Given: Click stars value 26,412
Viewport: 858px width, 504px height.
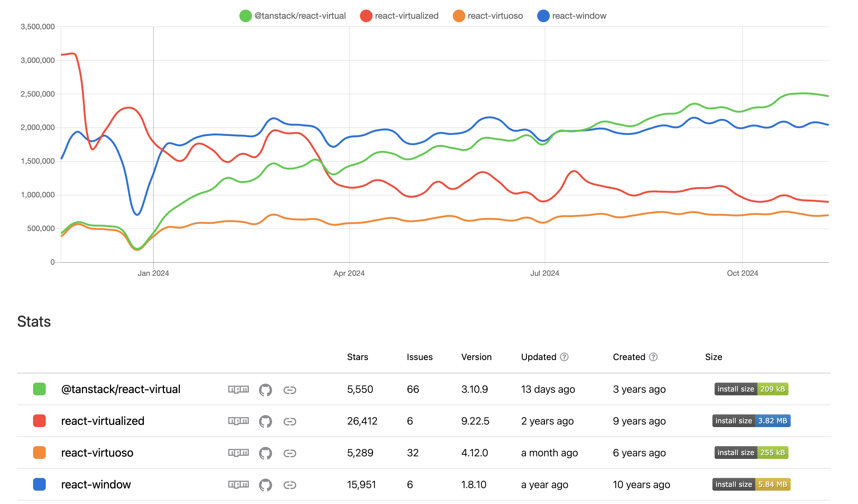Looking at the screenshot, I should (362, 421).
